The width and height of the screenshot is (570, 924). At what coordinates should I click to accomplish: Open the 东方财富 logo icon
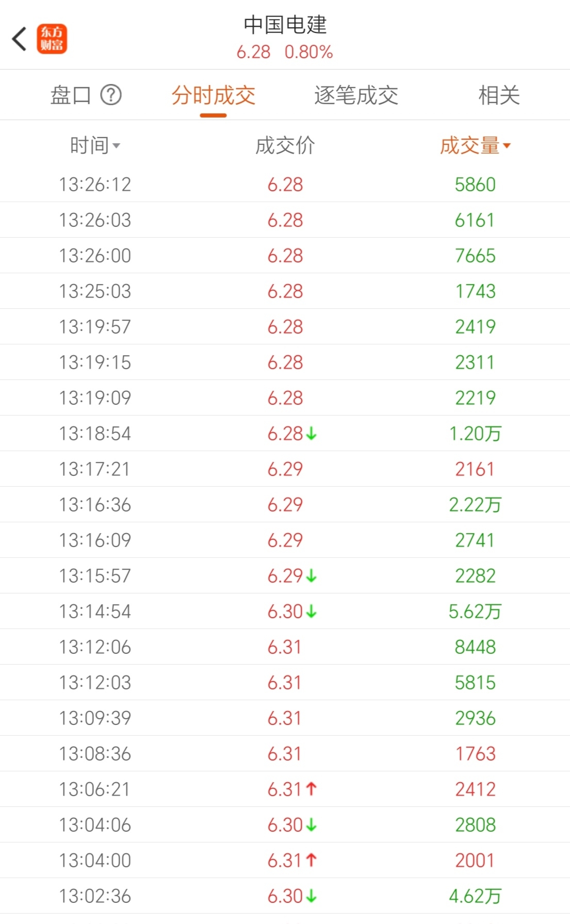(x=52, y=39)
